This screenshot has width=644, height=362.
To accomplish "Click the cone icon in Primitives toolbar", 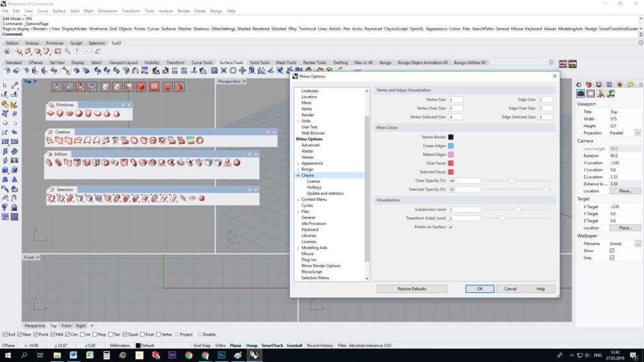I will [x=107, y=114].
